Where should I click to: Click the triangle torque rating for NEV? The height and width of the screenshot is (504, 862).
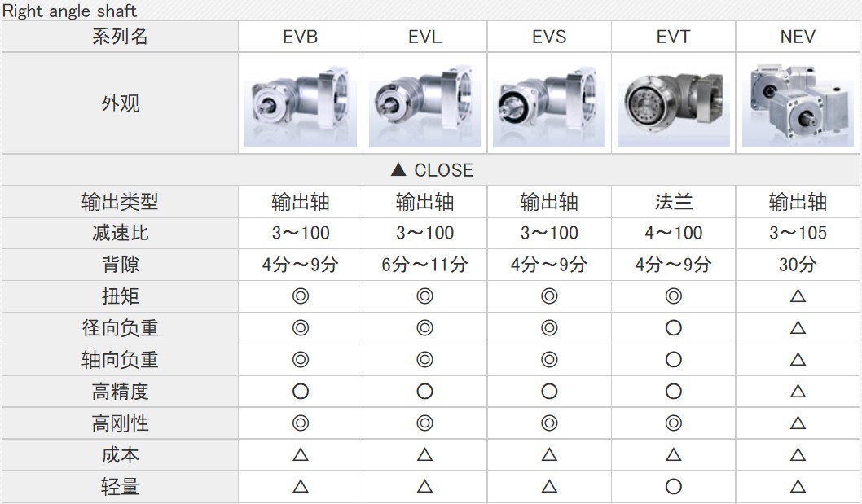(x=798, y=296)
